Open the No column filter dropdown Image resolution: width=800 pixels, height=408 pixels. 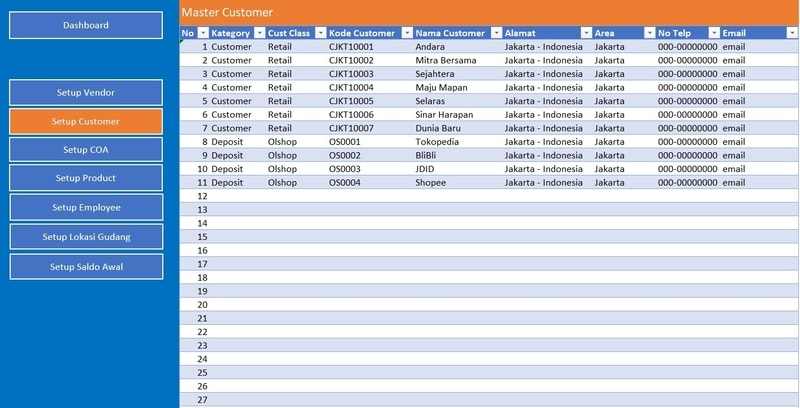202,33
